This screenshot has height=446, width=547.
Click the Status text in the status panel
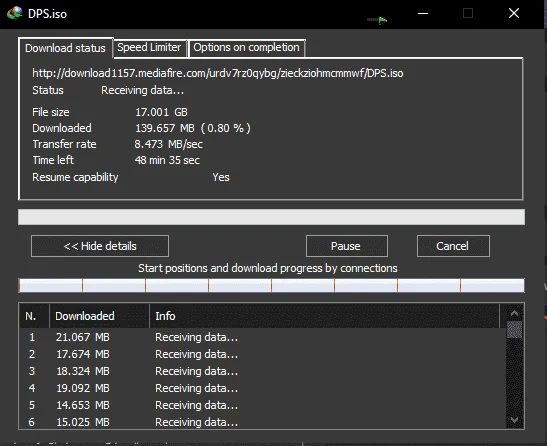point(142,90)
